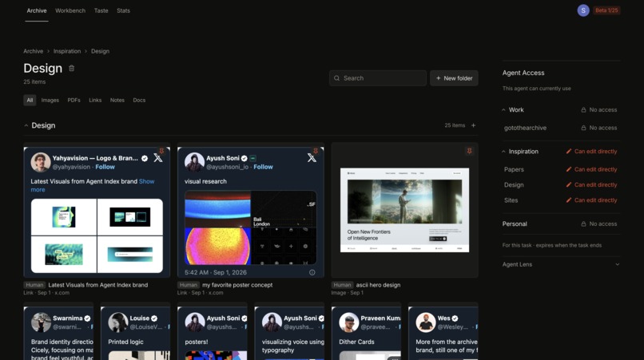Click the New folder button

point(454,78)
